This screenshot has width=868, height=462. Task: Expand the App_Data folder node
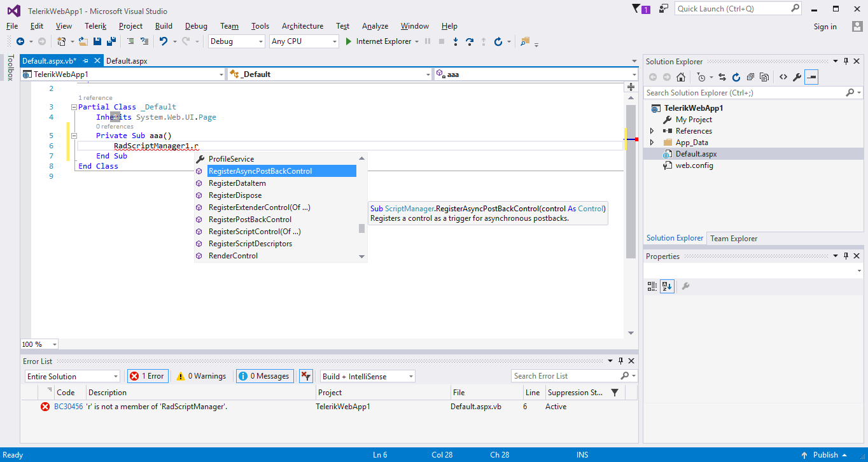652,143
